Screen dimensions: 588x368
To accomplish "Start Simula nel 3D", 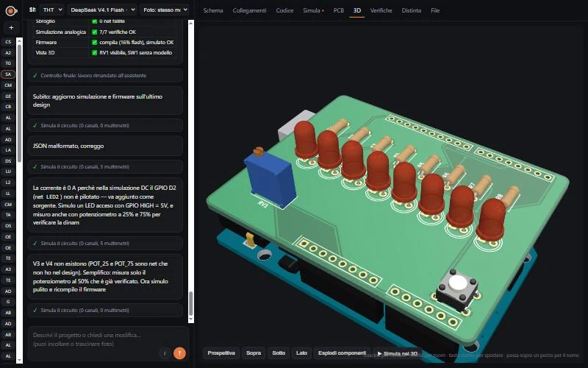I will pyautogui.click(x=398, y=353).
